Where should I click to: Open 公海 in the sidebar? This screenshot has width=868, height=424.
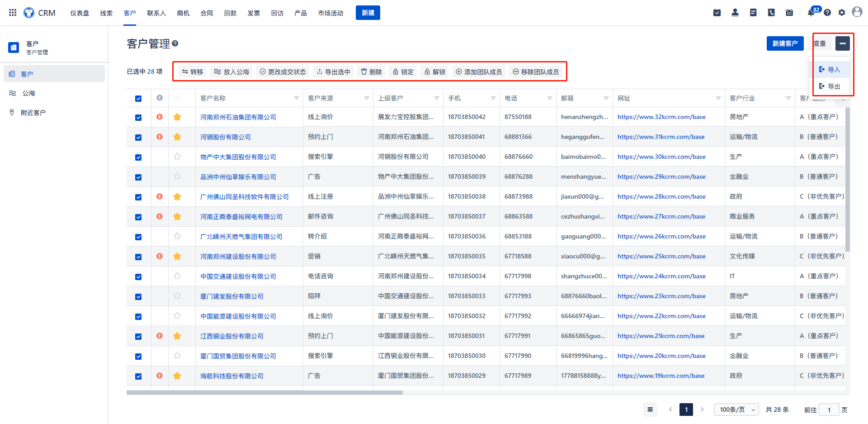pyautogui.click(x=54, y=93)
